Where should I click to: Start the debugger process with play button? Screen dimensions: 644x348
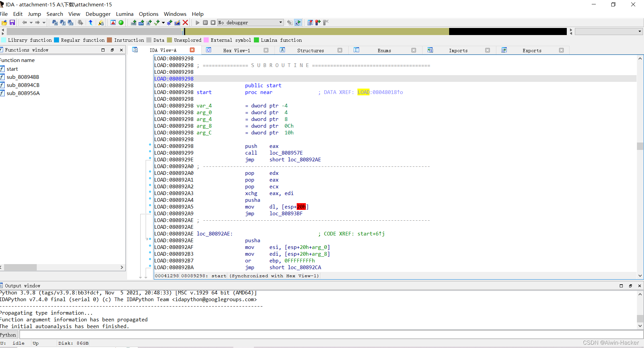coord(198,23)
